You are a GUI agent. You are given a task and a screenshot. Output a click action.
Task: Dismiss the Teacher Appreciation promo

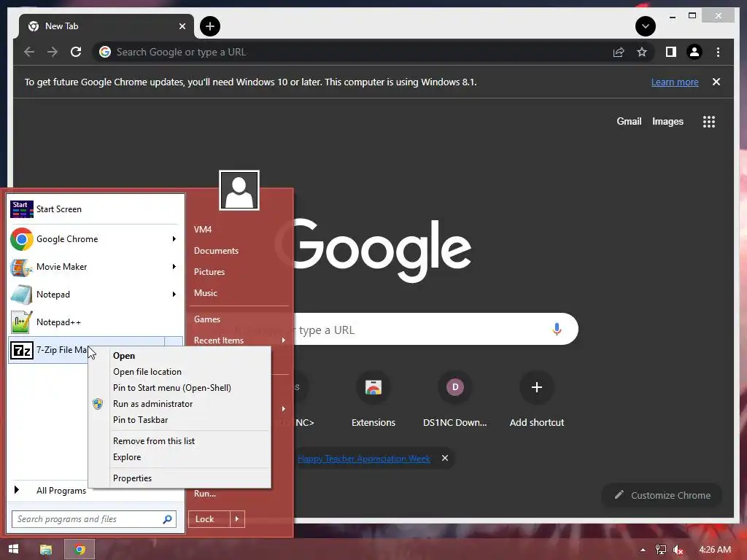point(444,458)
